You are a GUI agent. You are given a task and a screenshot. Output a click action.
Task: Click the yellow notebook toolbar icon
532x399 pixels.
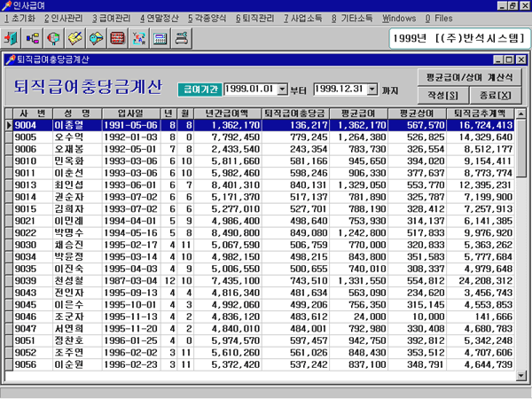75,40
